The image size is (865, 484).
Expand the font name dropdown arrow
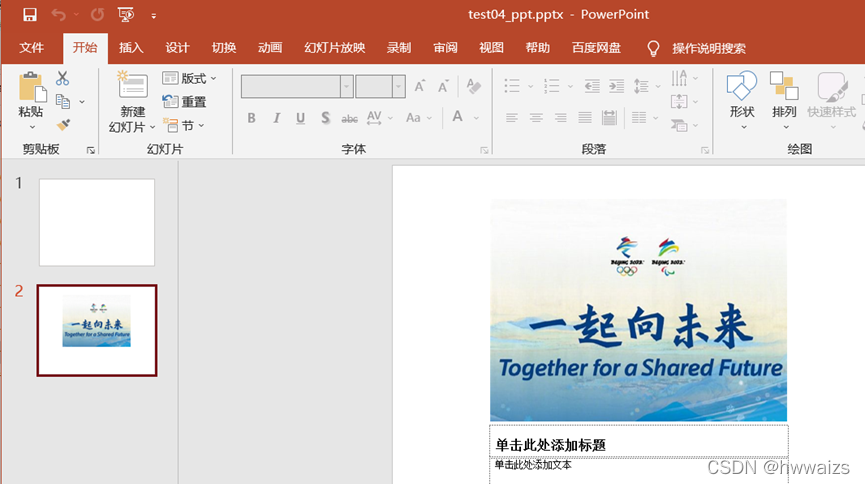pos(347,87)
